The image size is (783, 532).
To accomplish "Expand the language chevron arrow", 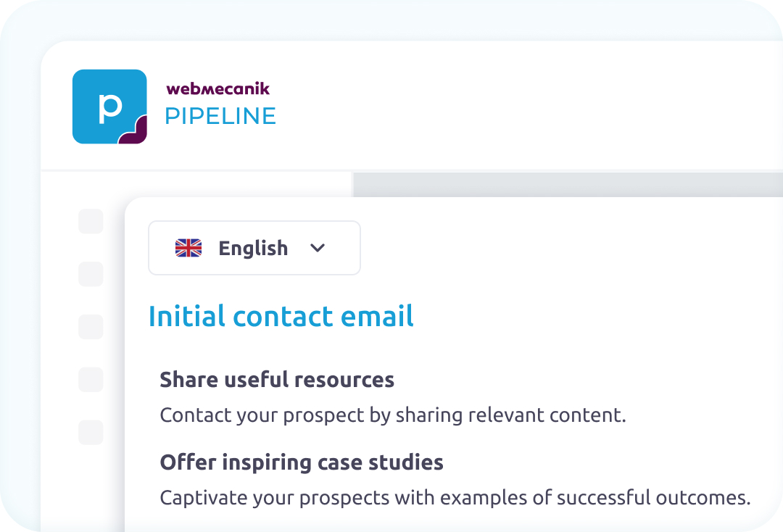I will 318,248.
